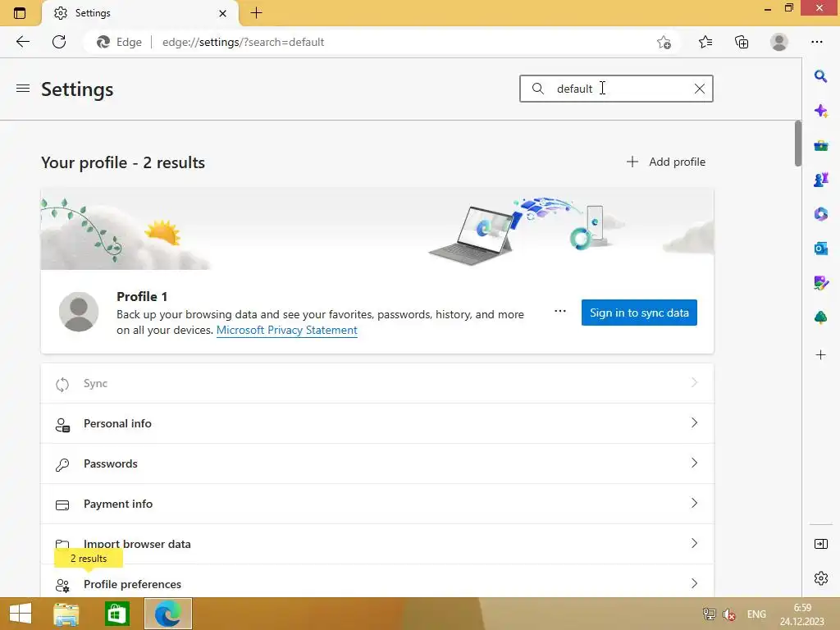
Task: Open sidebar Designer pen icon
Action: tap(820, 283)
